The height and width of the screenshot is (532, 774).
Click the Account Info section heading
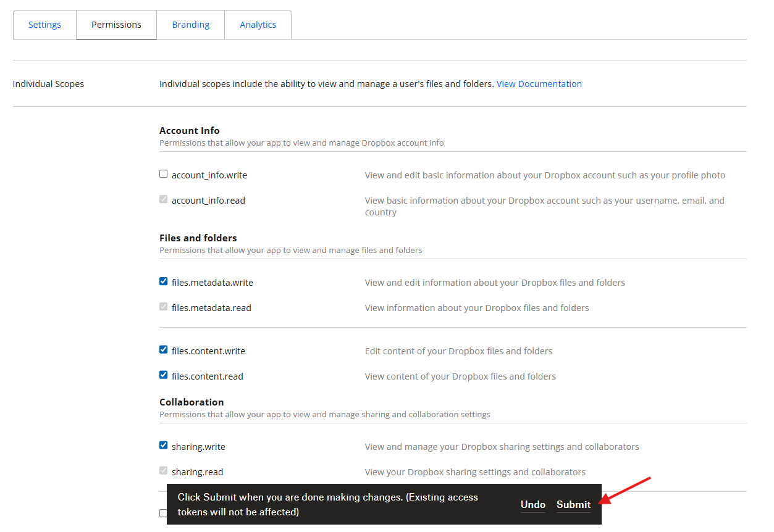(189, 131)
